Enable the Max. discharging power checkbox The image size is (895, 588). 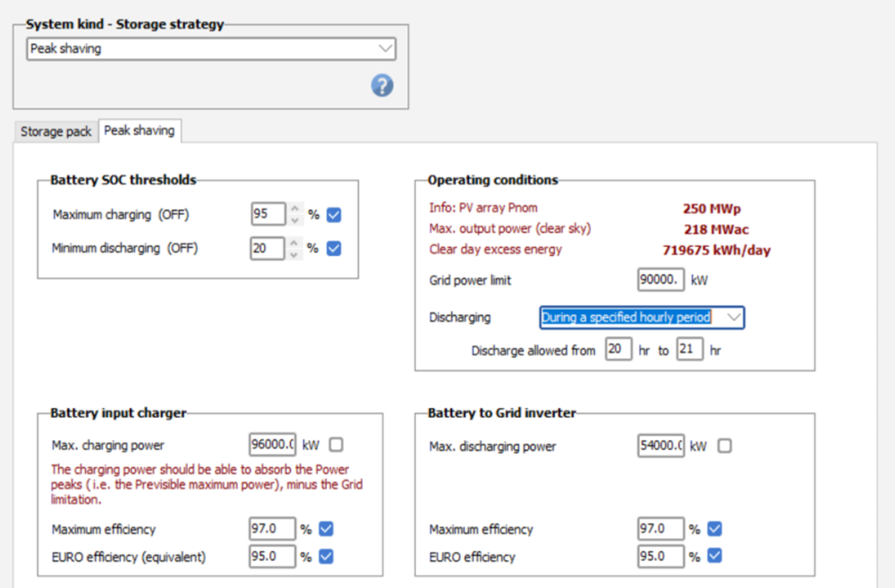point(724,446)
